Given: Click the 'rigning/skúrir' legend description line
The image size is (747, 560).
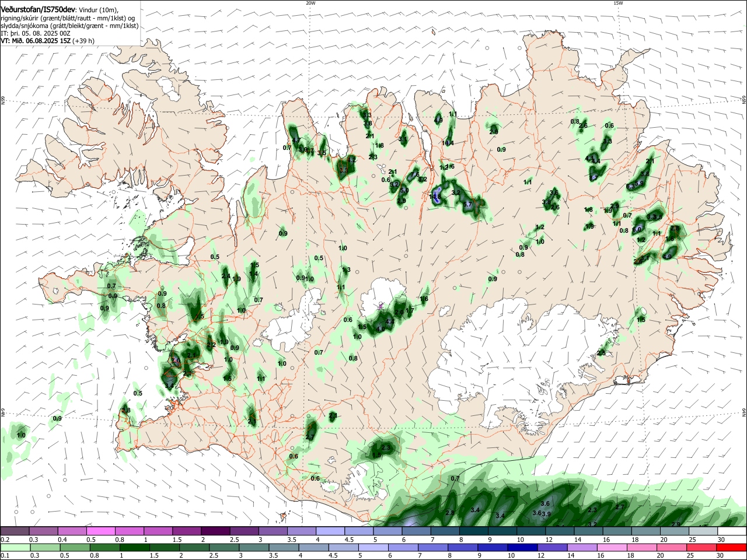Looking at the screenshot, I should coord(67,17).
